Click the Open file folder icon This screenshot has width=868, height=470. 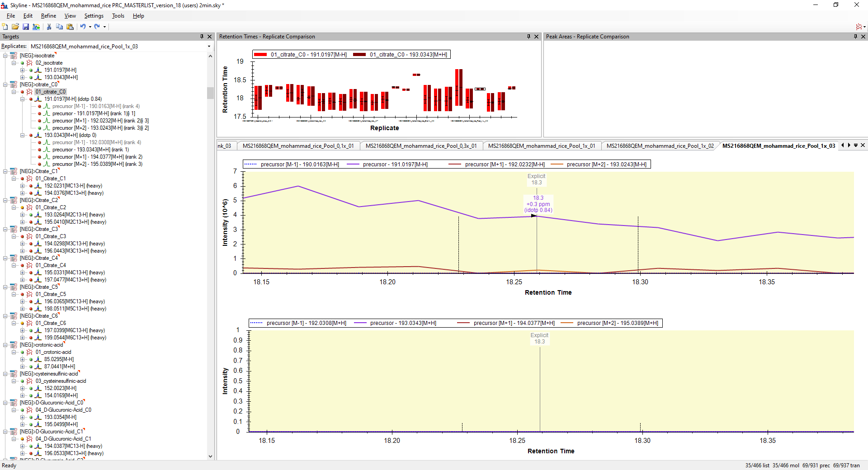[x=15, y=27]
